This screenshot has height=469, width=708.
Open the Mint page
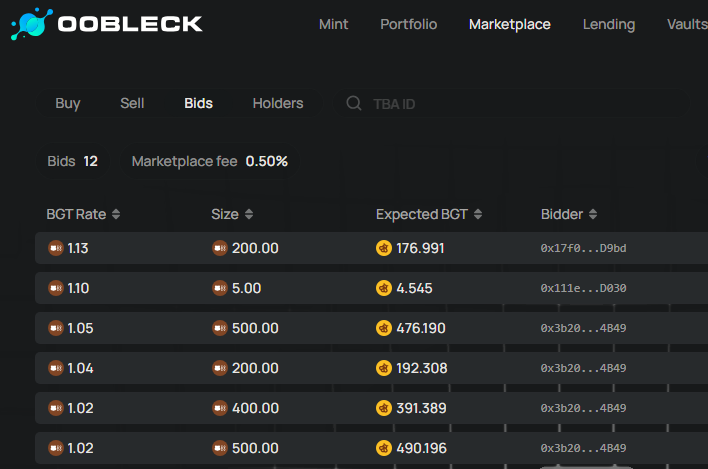coord(333,24)
